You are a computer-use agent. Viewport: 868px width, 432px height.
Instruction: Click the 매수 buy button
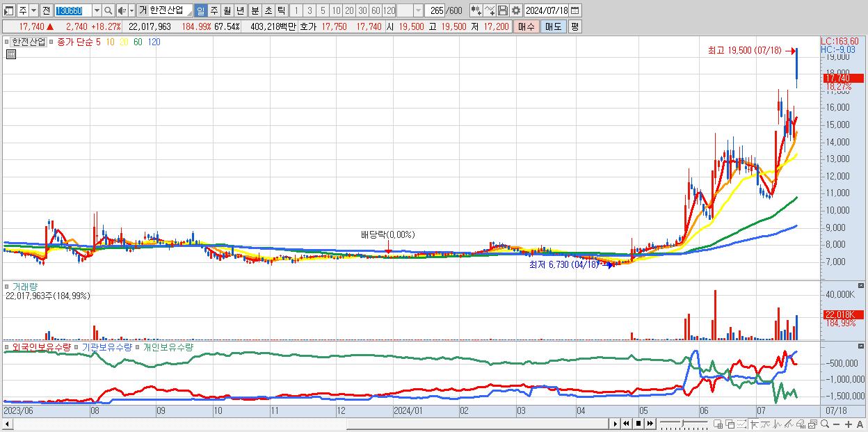(x=527, y=26)
